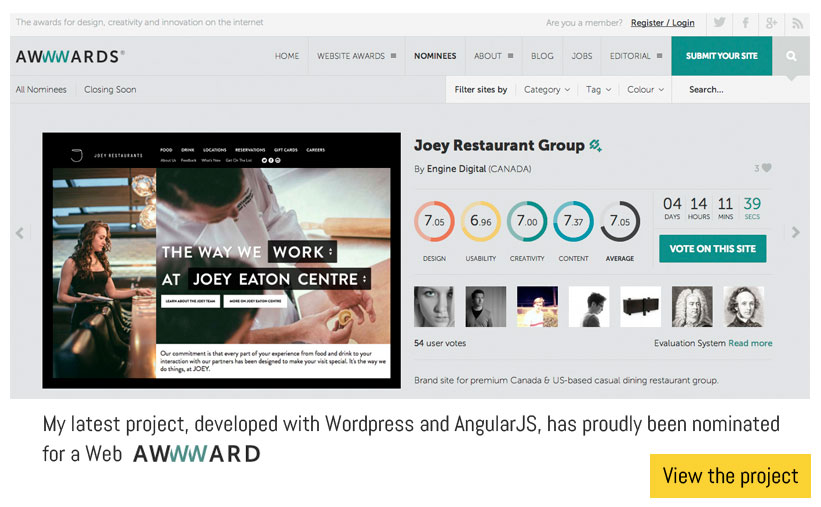Viewport: 821px width, 507px height.
Task: Like the site with heart icon
Action: pos(767,168)
